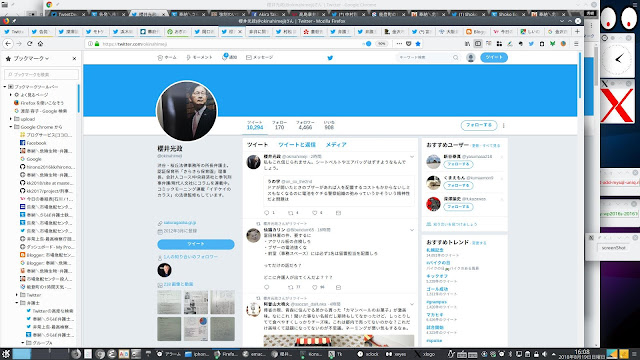The image size is (640, 360).
Task: Reply to first tweet by 櫻井光政
Action: [x=267, y=213]
